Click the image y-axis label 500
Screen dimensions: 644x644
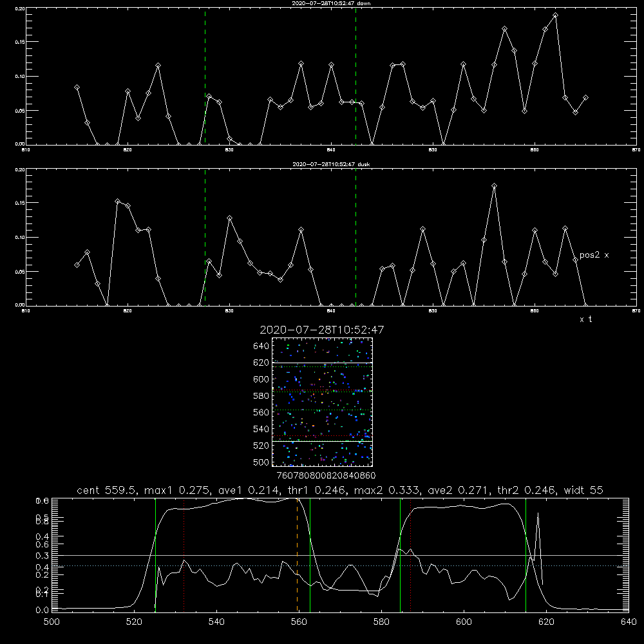point(261,462)
